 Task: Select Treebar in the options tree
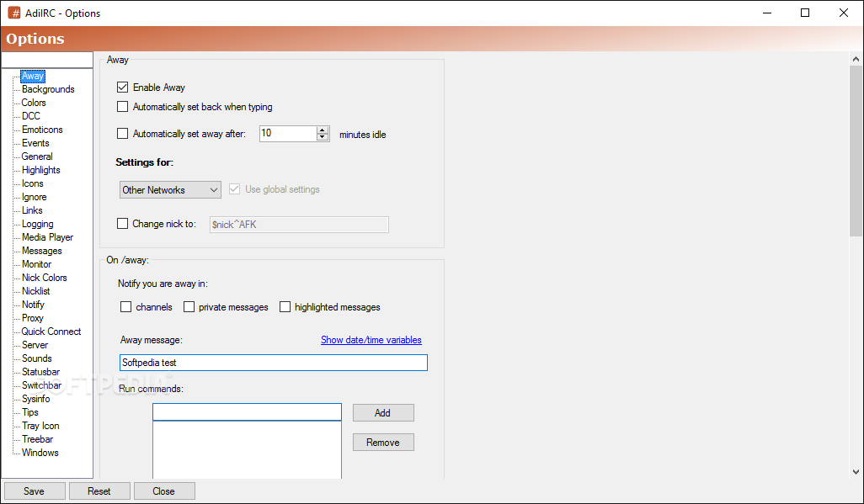pos(37,439)
